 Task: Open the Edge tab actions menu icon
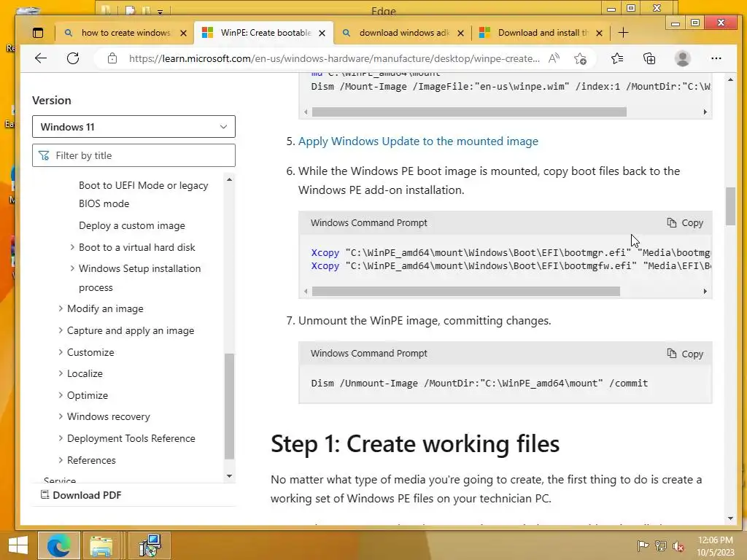point(38,33)
